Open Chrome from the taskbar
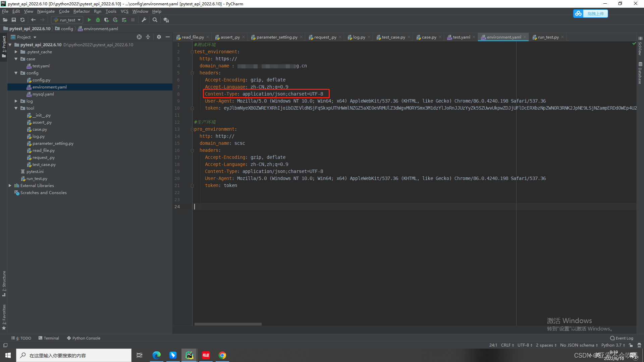644x362 pixels. [222, 355]
